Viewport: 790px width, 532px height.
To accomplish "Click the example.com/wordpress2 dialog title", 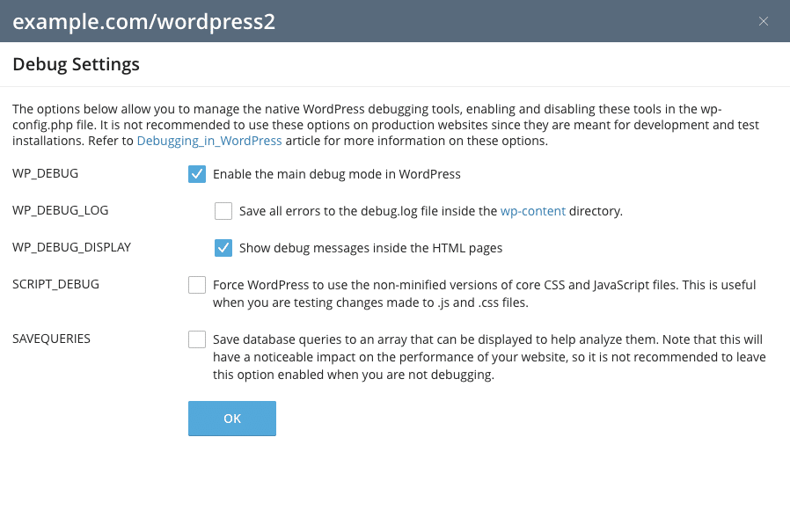I will pos(143,22).
